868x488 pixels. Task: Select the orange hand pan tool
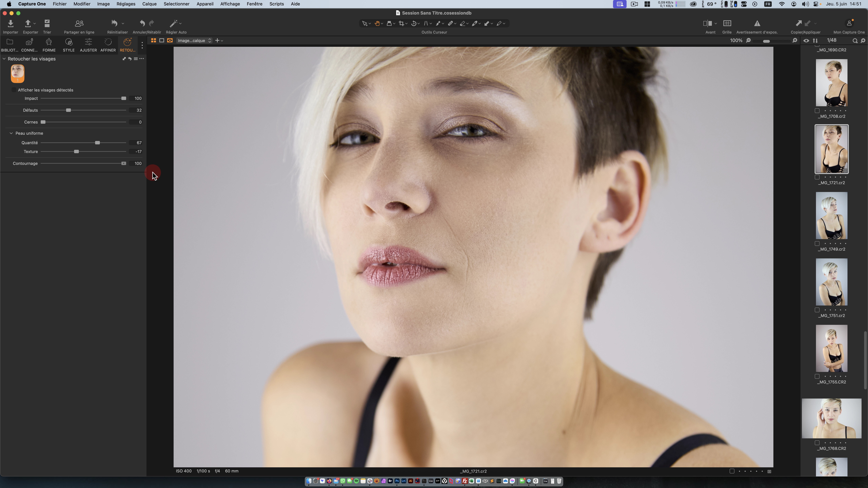[377, 23]
